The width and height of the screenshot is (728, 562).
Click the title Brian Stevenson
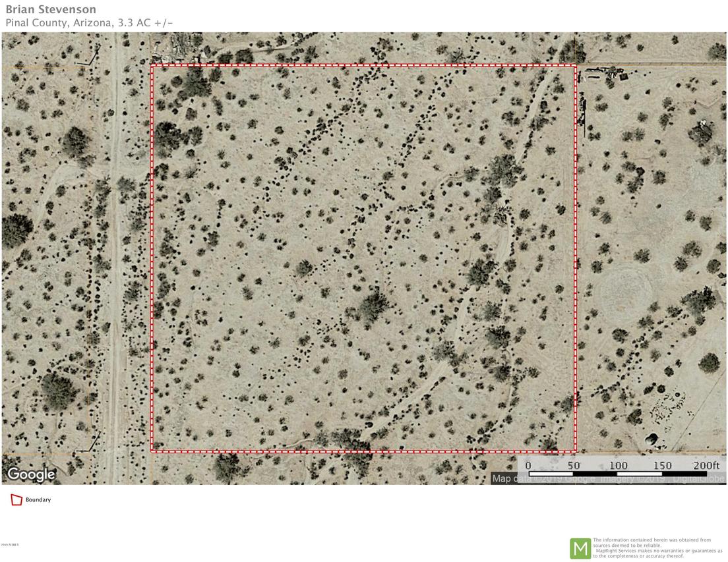tap(50, 9)
